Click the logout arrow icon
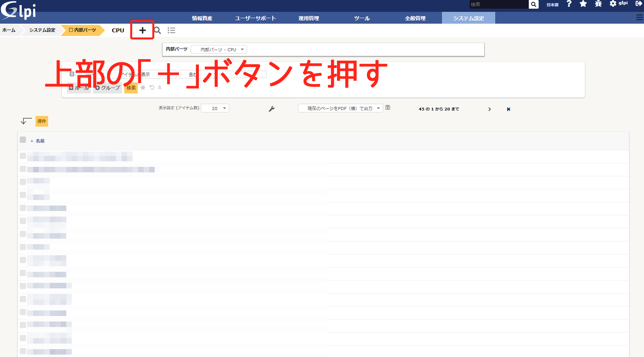The width and height of the screenshot is (644, 357). 638,4
